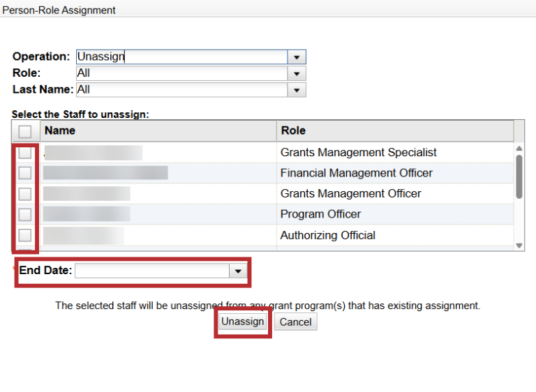This screenshot has height=392, width=536.
Task: Enable the Program Officer row checkbox
Action: pyautogui.click(x=25, y=214)
